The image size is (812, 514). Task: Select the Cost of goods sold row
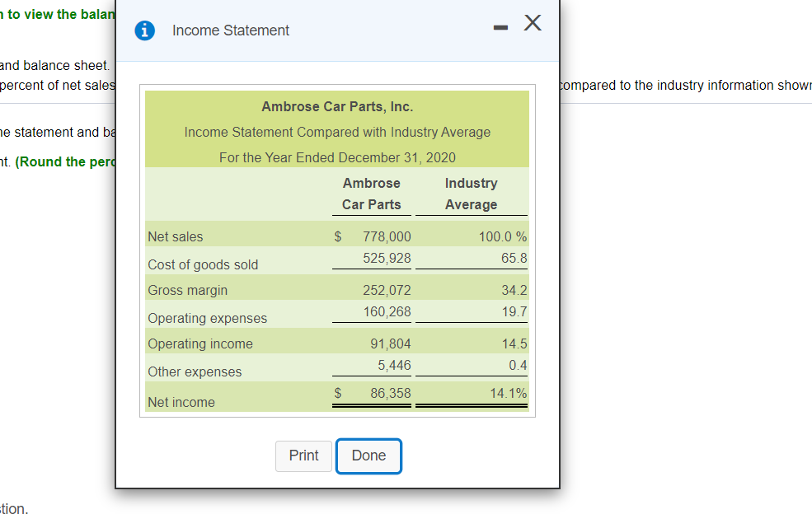coord(202,264)
